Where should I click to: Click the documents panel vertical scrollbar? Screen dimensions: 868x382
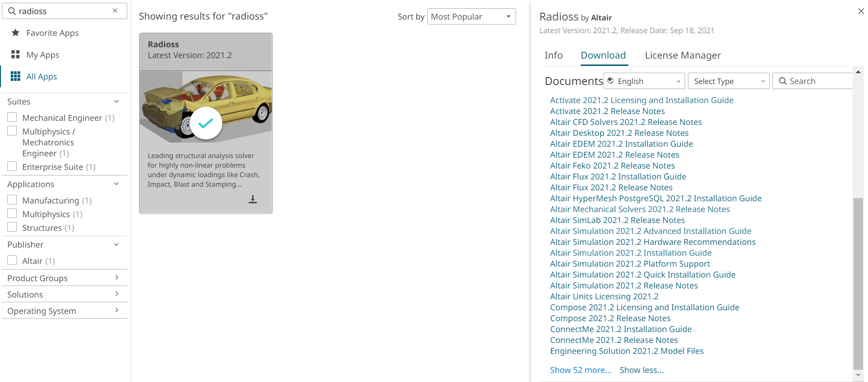858,282
